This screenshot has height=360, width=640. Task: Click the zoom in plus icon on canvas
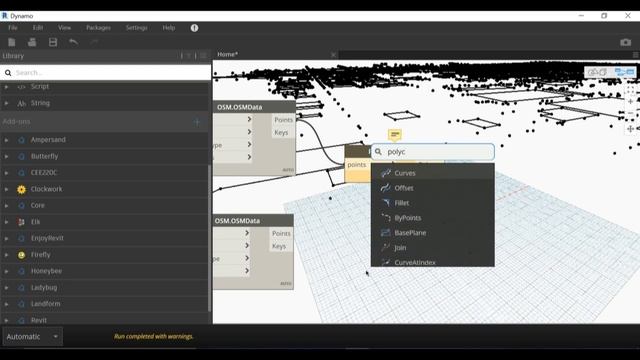click(631, 101)
